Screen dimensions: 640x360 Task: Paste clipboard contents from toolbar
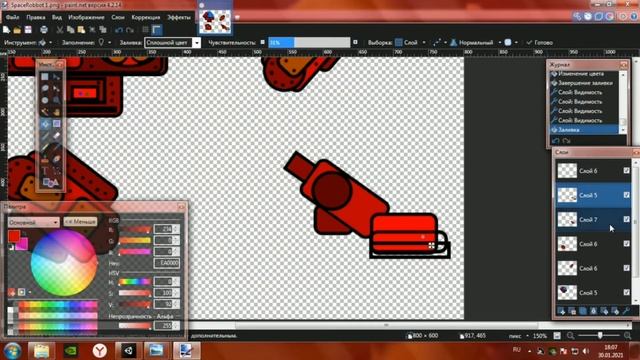click(x=81, y=30)
